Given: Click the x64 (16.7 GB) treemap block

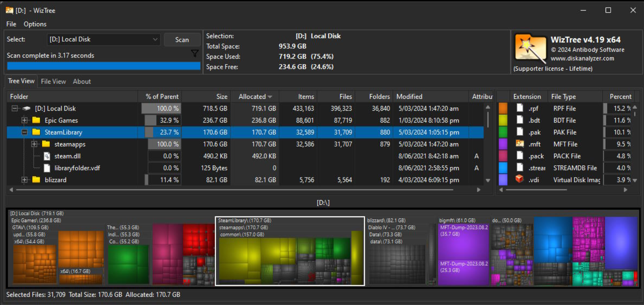Looking at the screenshot, I should coord(81,277).
